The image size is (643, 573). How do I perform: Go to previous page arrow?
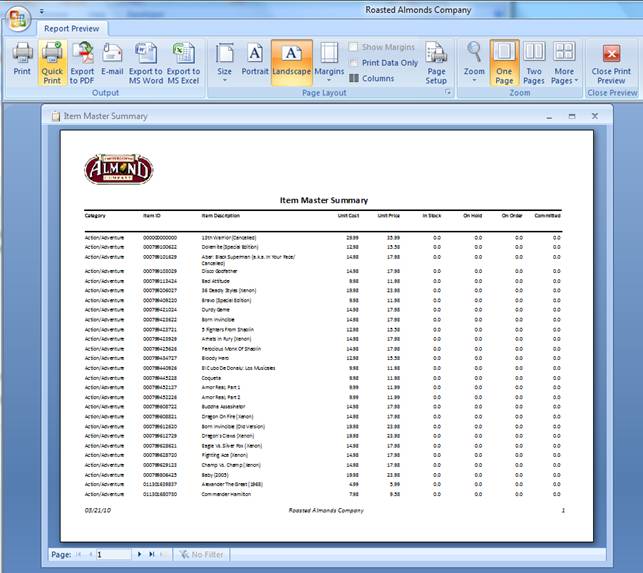91,554
